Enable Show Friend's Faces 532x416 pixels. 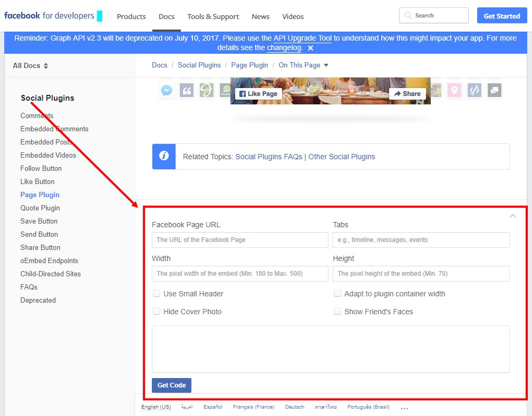click(337, 311)
